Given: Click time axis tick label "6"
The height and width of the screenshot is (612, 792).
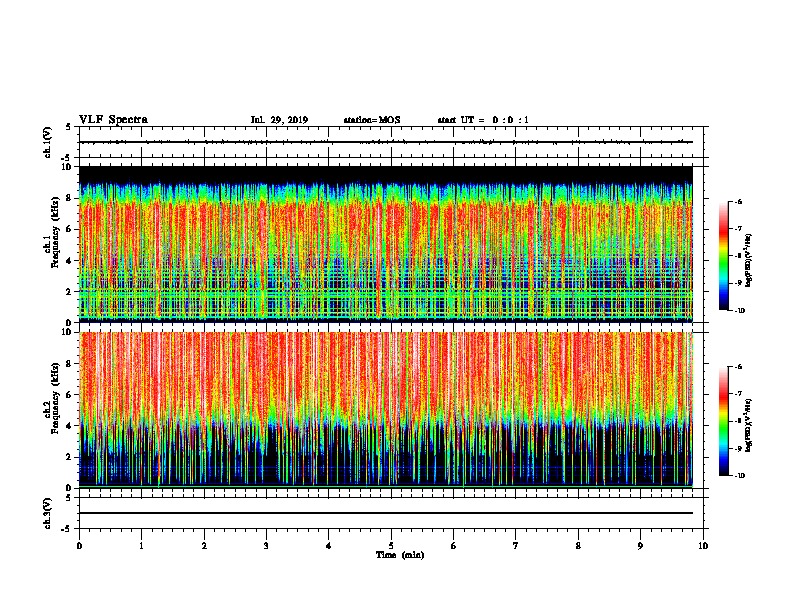Looking at the screenshot, I should coord(453,546).
